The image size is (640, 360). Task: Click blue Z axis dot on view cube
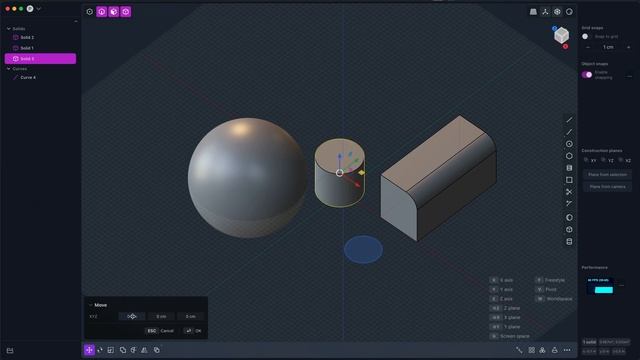tap(554, 28)
